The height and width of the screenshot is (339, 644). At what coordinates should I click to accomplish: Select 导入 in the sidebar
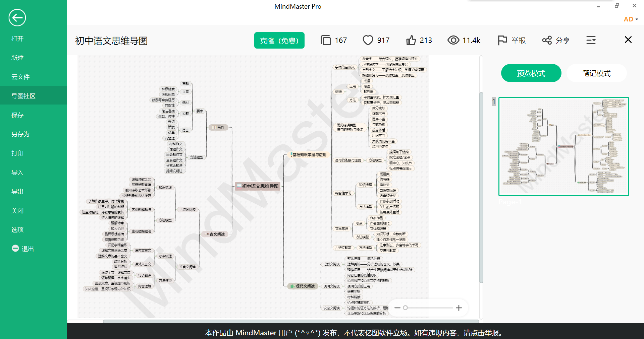pyautogui.click(x=17, y=173)
